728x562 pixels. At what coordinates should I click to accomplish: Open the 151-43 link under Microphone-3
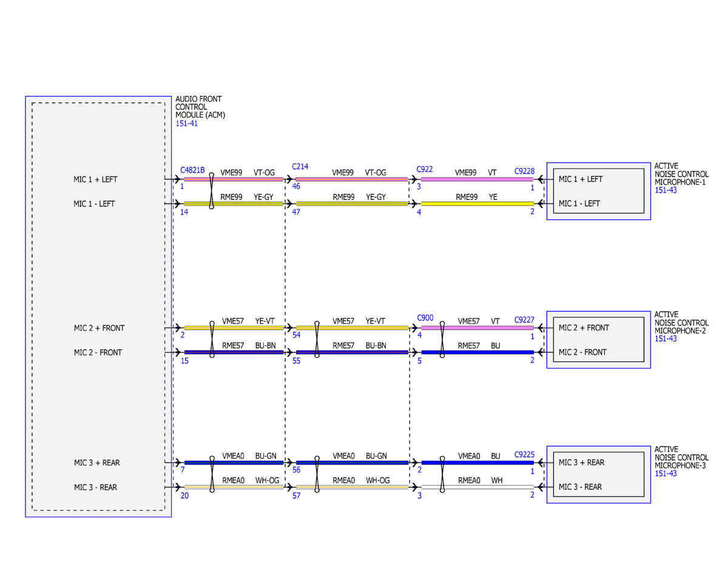665,473
